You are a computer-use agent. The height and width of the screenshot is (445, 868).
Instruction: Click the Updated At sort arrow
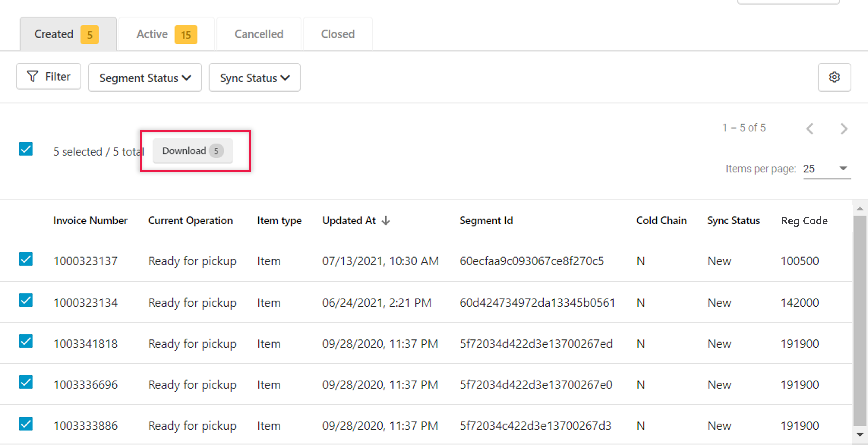pyautogui.click(x=386, y=221)
